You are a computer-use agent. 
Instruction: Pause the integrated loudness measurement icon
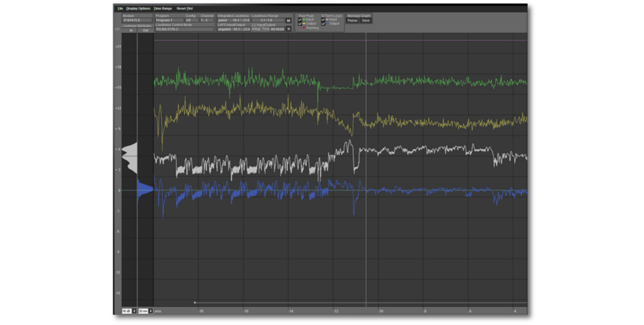289,21
